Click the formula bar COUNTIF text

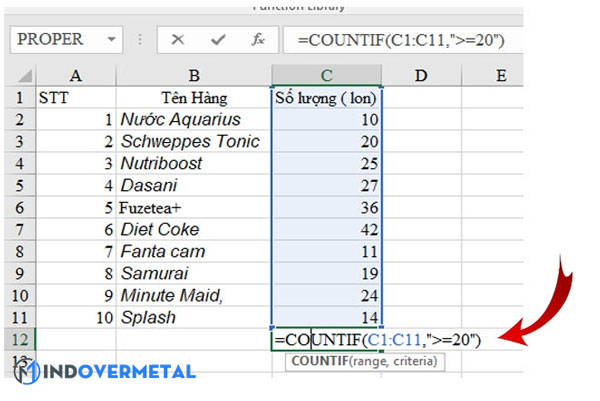[x=392, y=39]
